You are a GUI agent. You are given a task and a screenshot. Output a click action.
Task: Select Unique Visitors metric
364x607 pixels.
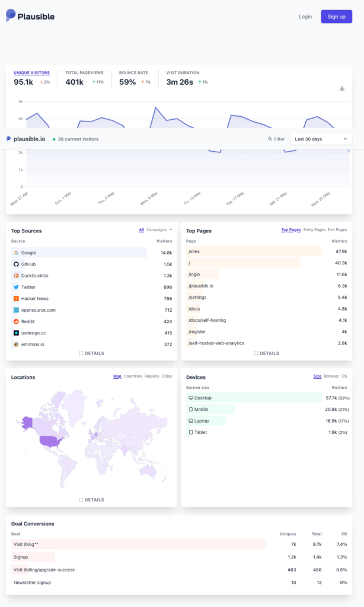pos(31,73)
